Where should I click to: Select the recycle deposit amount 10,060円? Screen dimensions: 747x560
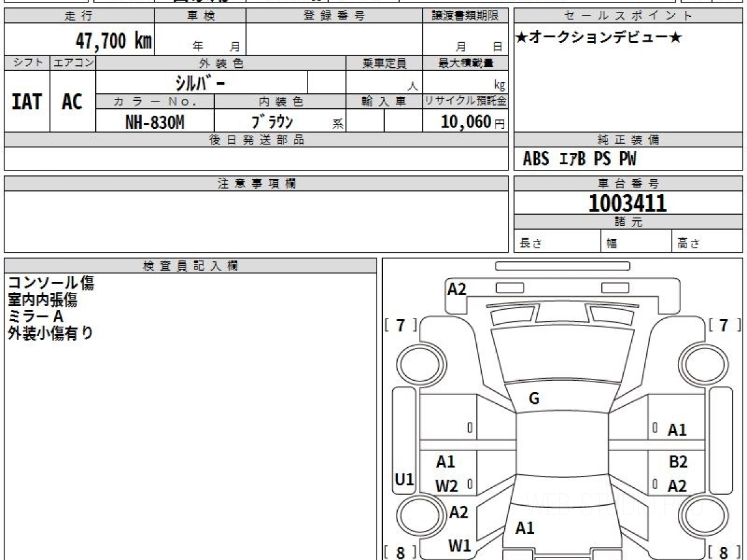[x=473, y=122]
